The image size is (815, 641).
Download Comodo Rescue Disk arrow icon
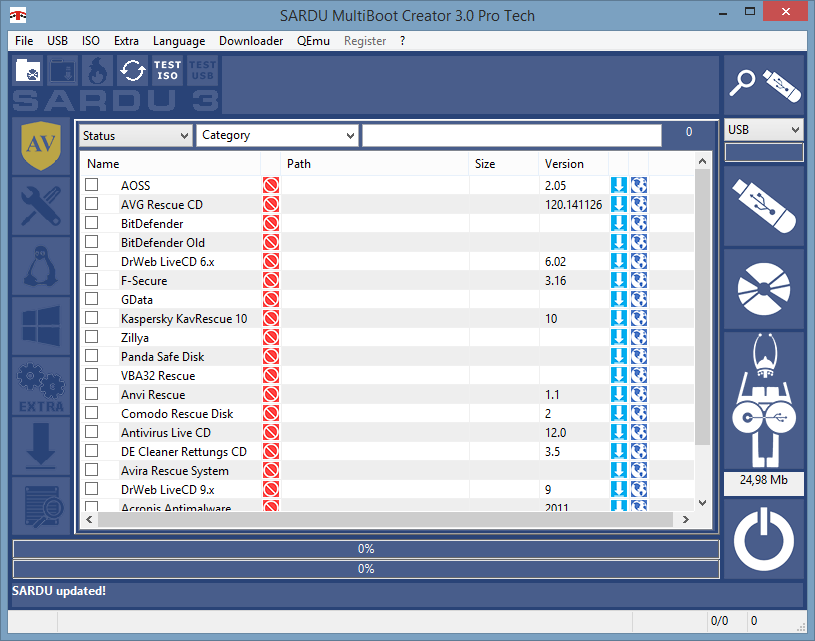pyautogui.click(x=619, y=414)
